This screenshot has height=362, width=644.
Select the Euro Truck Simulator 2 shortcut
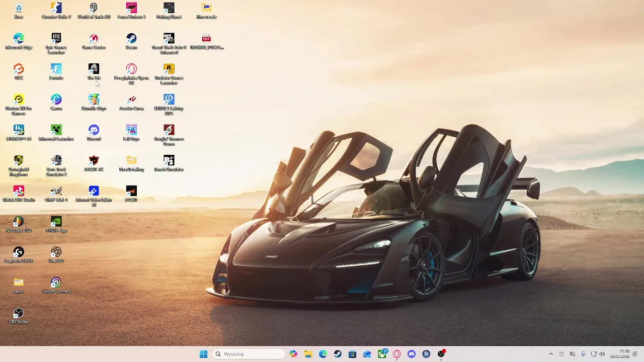coord(56,166)
